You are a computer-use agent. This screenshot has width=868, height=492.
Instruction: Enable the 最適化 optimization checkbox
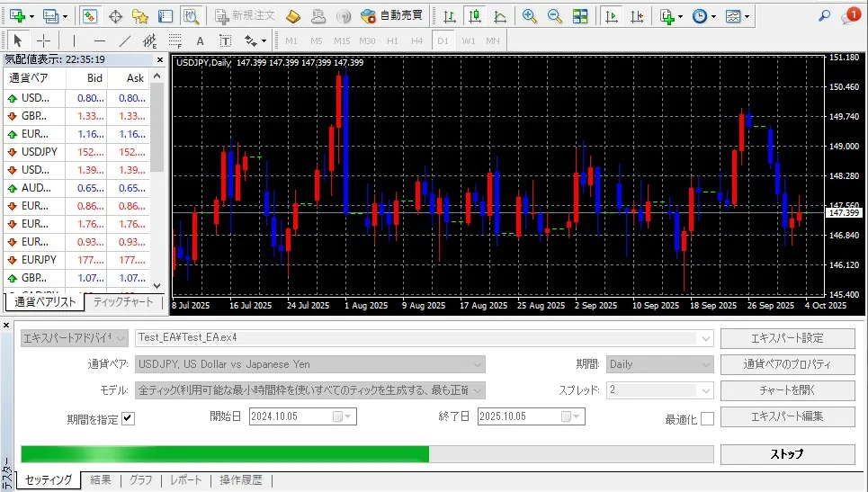(x=707, y=418)
